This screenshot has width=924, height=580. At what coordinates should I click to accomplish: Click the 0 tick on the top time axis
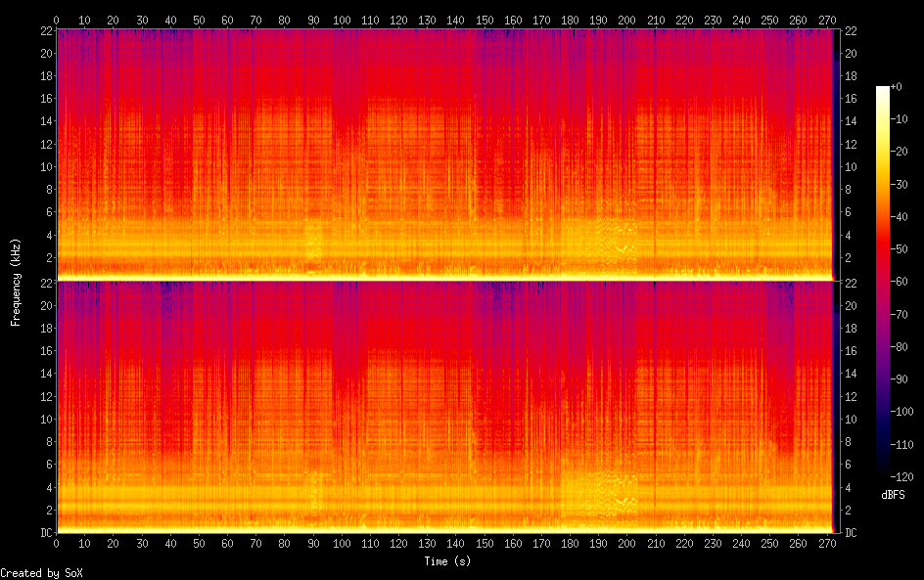pyautogui.click(x=57, y=20)
